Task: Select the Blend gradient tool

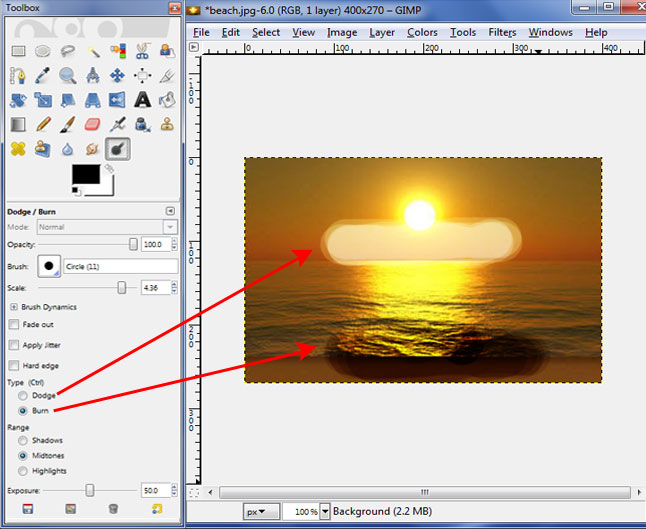Action: coord(18,124)
